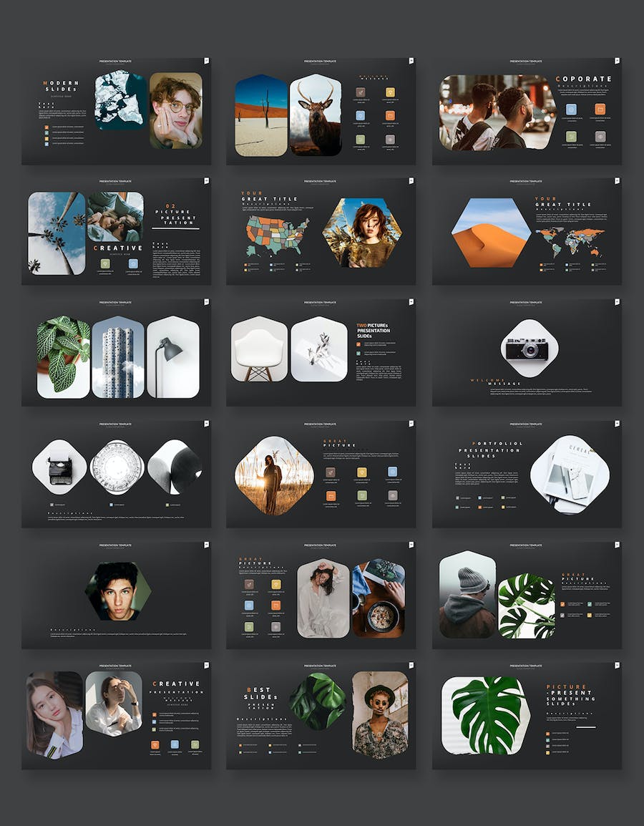
Task: Open the woman in golden field photo
Action: point(274,475)
